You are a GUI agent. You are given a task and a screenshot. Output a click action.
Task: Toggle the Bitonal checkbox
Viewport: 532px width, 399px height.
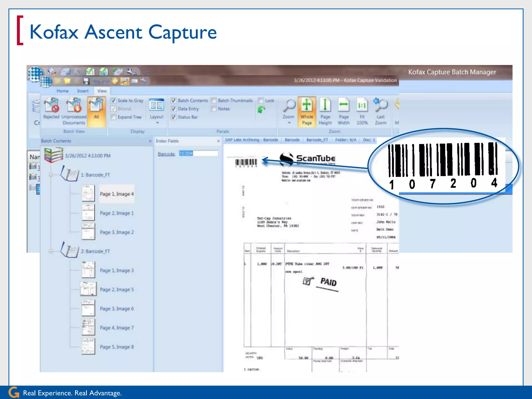[114, 109]
